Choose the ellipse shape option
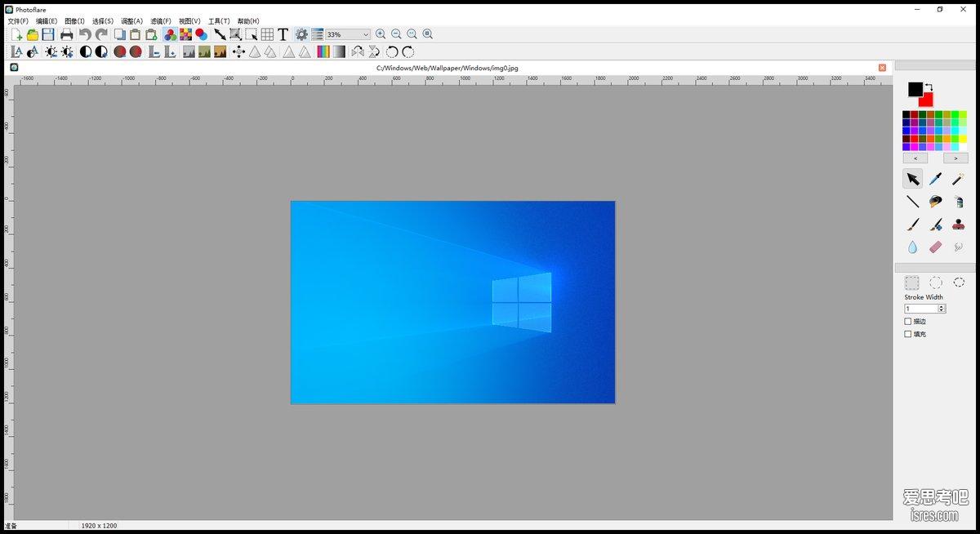The height and width of the screenshot is (534, 980). (x=936, y=283)
